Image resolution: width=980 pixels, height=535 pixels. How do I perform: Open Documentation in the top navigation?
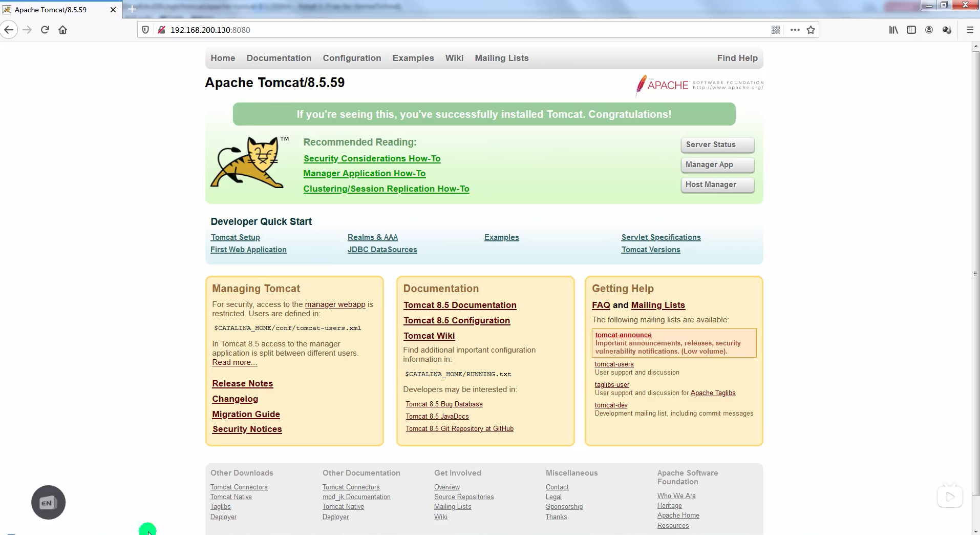pos(279,58)
